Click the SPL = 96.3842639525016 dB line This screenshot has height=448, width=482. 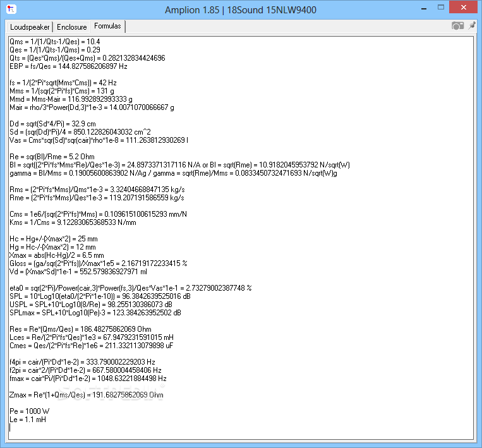pyautogui.click(x=100, y=296)
